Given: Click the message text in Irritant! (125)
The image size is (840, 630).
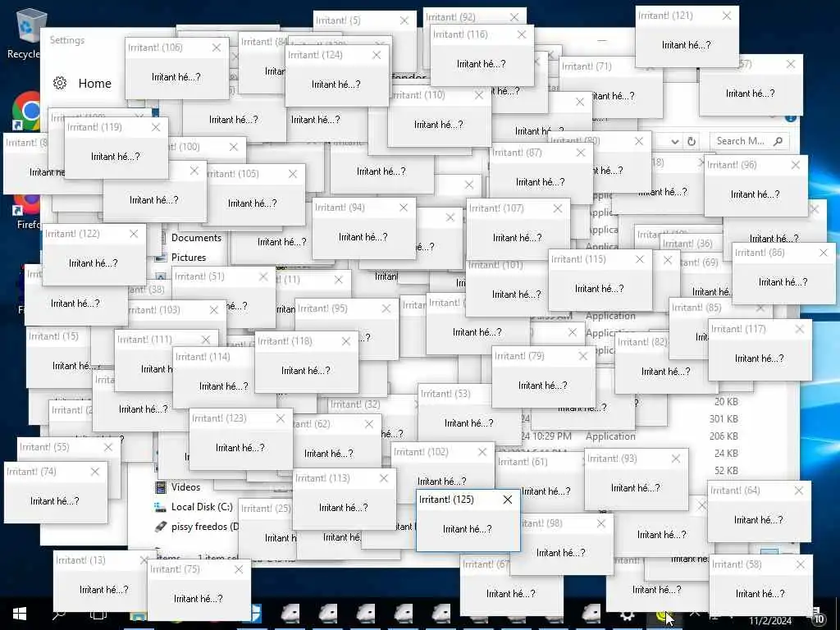Looking at the screenshot, I should click(x=467, y=529).
